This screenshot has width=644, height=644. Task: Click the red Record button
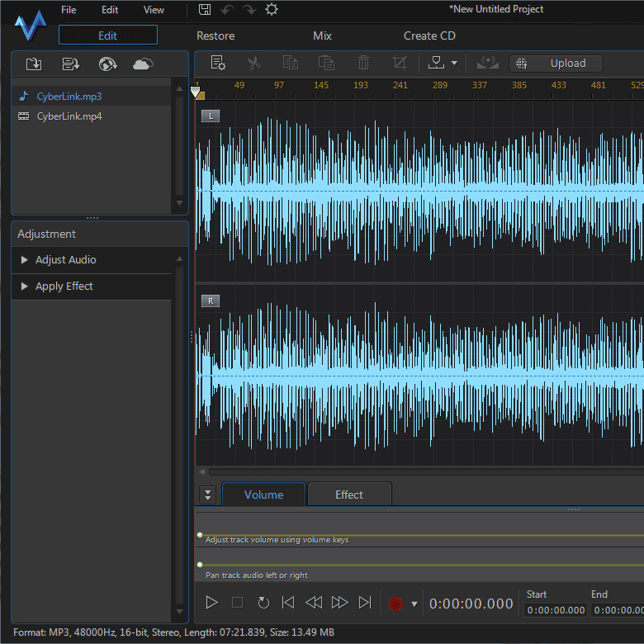[395, 604]
